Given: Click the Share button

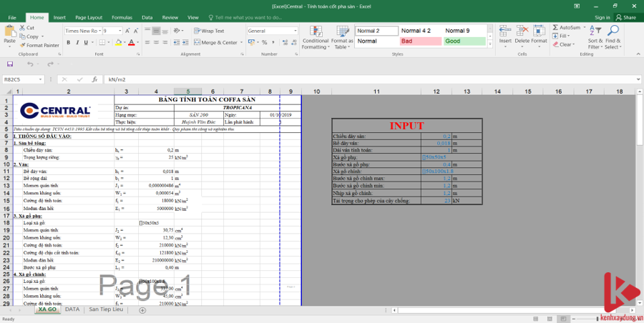Looking at the screenshot, I should coord(627,16).
